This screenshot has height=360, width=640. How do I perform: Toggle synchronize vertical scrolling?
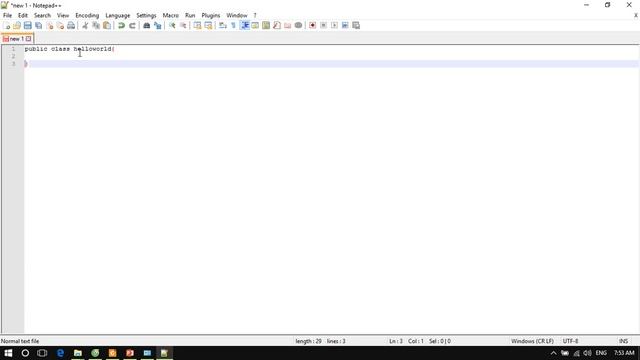pyautogui.click(x=198, y=25)
